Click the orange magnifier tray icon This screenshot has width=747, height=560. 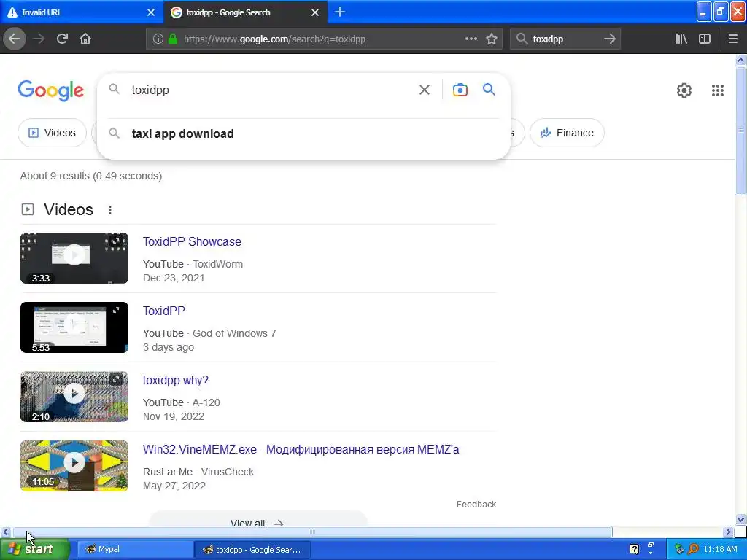click(x=694, y=550)
